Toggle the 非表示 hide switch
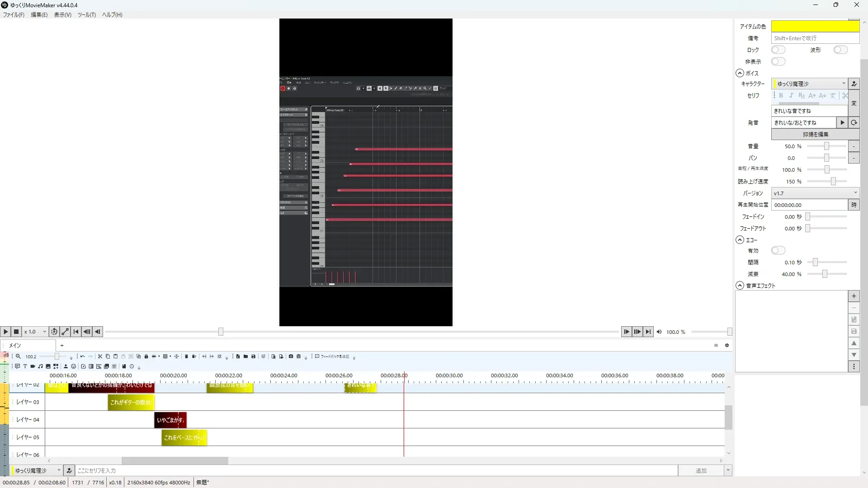Image resolution: width=868 pixels, height=488 pixels. click(x=778, y=61)
